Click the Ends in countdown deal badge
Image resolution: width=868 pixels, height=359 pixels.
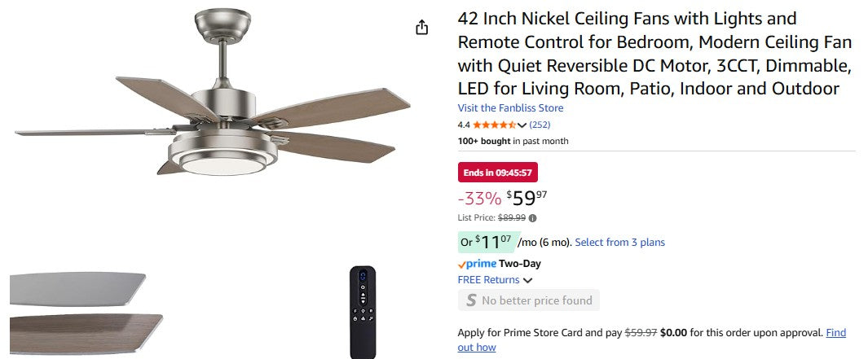(x=497, y=173)
